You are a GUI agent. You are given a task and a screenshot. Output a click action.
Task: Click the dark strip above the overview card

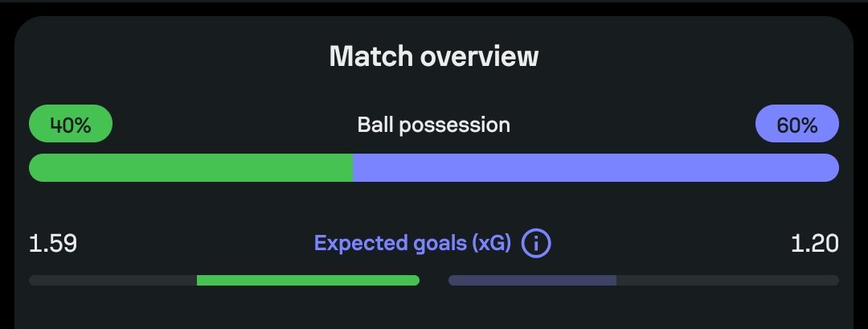(x=434, y=6)
